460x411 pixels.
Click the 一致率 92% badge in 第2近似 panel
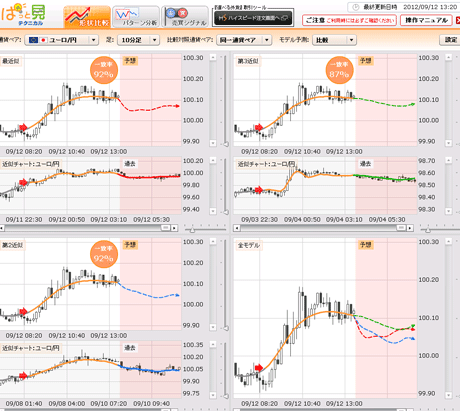104,254
